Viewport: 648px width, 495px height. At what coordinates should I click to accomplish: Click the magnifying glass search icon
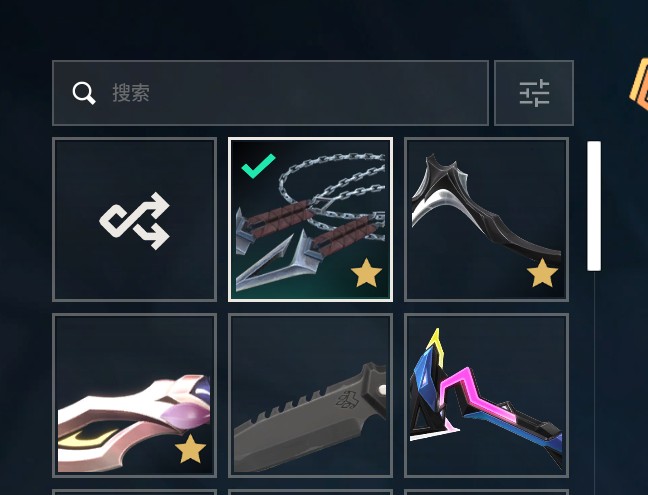click(84, 93)
